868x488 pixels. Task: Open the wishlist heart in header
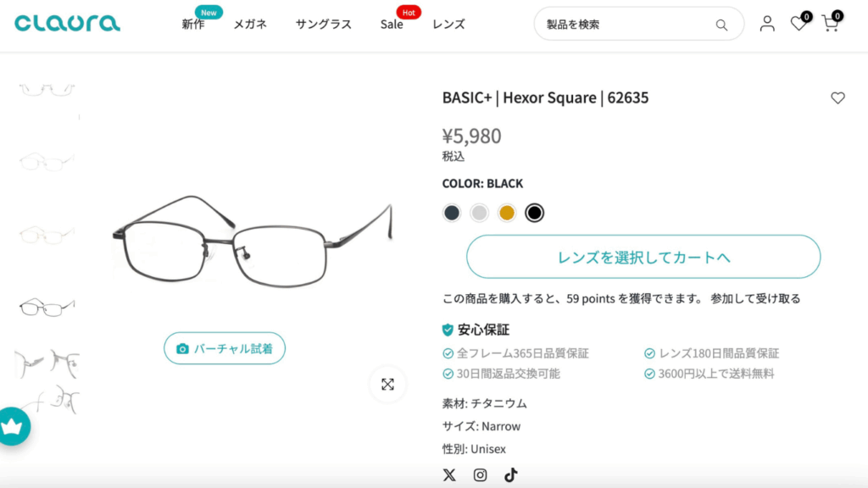798,24
